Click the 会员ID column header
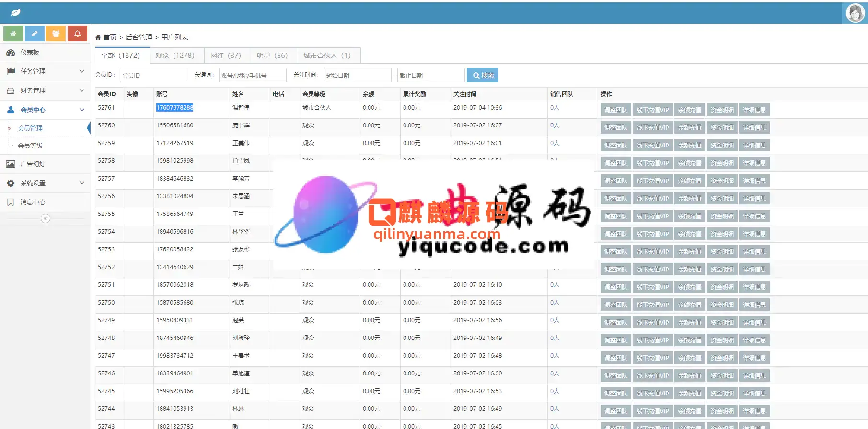Viewport: 868px width, 429px height. (x=107, y=94)
